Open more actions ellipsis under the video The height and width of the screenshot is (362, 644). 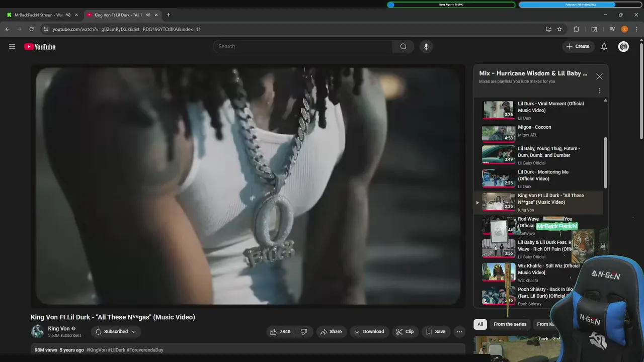(459, 332)
